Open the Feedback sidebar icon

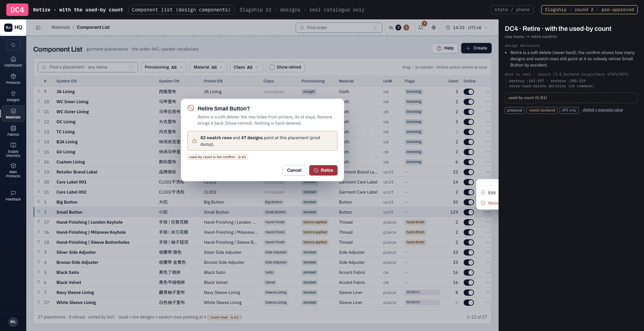coord(13,196)
